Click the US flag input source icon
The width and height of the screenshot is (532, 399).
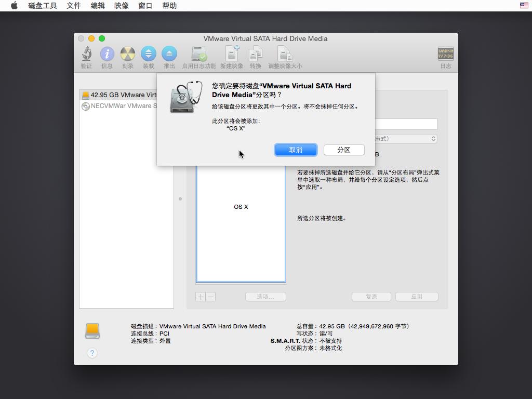point(524,5)
